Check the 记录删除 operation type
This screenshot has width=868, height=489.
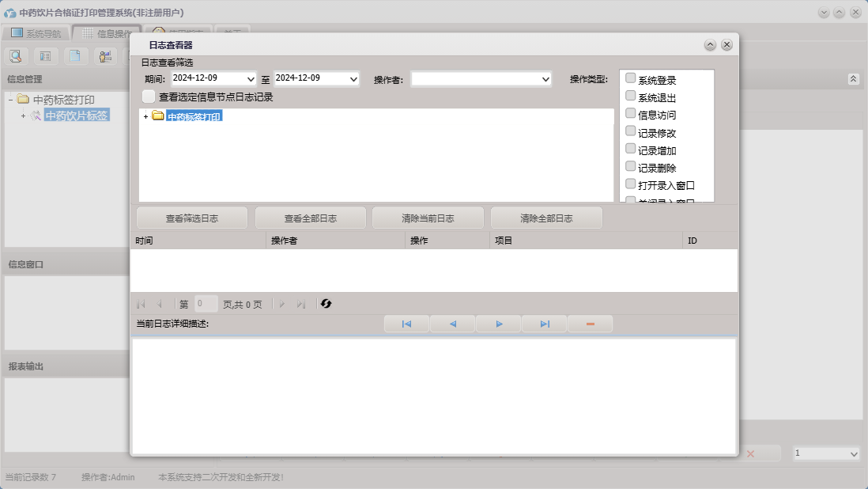[630, 166]
